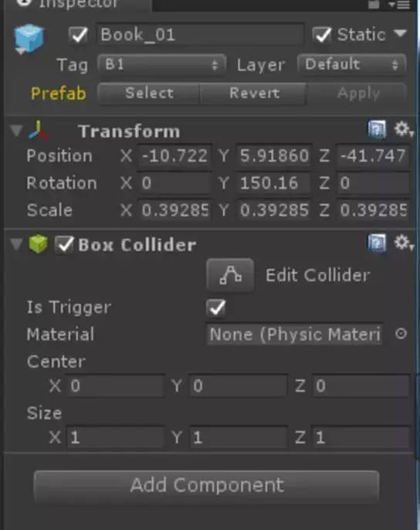Click the Center label
This screenshot has height=530, width=420.
(56, 362)
